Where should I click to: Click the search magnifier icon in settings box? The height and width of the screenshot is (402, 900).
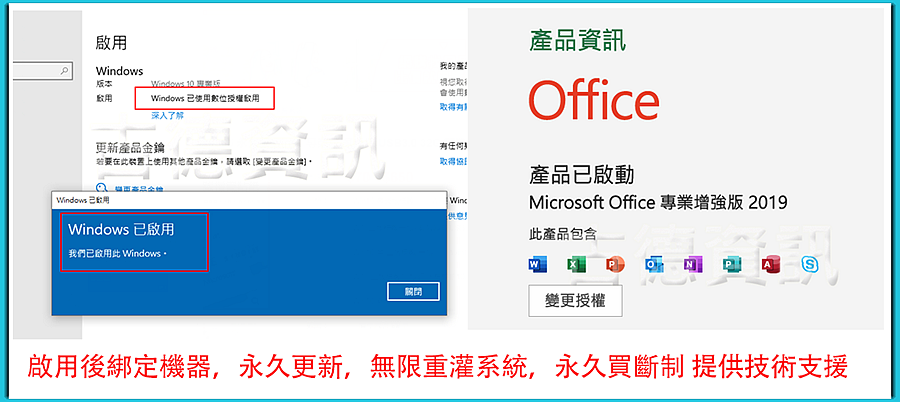point(64,71)
